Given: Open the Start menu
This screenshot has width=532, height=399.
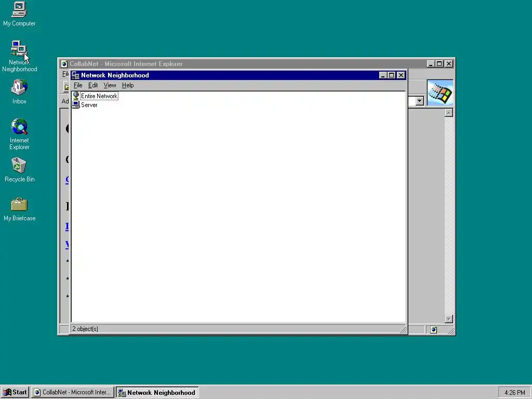Looking at the screenshot, I should click(x=15, y=392).
